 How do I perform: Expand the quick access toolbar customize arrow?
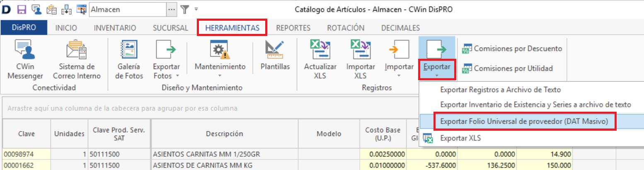pyautogui.click(x=196, y=9)
